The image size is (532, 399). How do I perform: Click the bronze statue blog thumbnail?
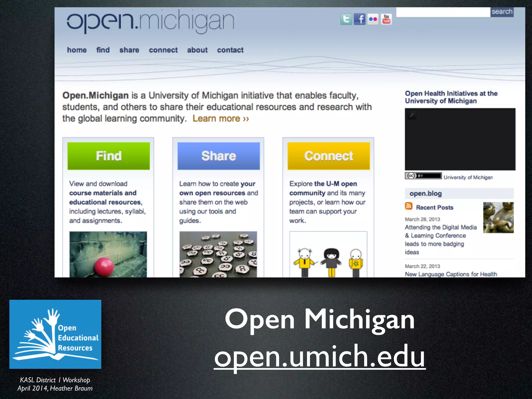pyautogui.click(x=498, y=217)
